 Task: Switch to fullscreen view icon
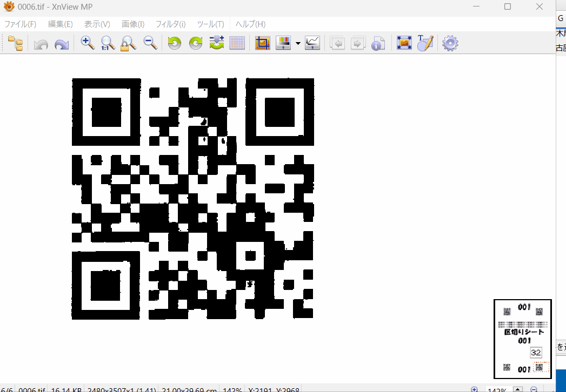tap(404, 43)
